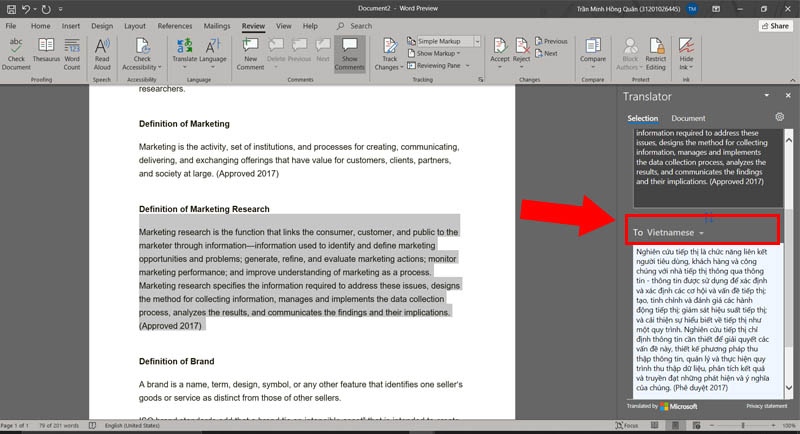Open the Reviewing Pane
Screen dimensions: 800x434
[x=434, y=66]
